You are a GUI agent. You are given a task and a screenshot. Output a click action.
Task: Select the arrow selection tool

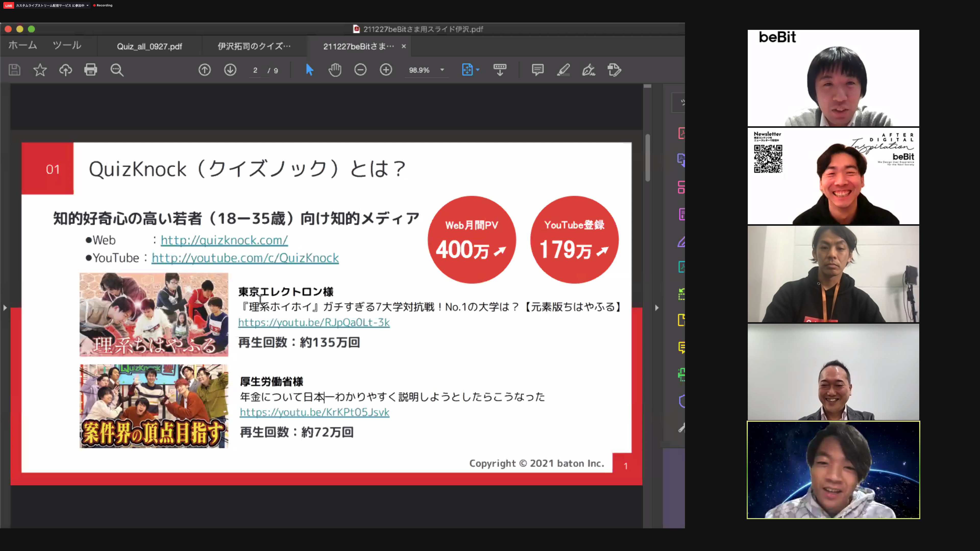click(x=309, y=70)
